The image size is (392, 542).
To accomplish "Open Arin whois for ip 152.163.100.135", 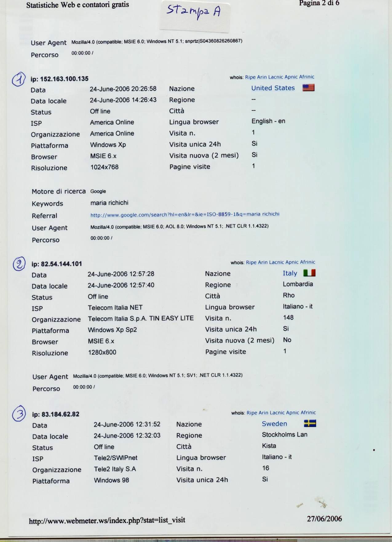I will [262, 77].
